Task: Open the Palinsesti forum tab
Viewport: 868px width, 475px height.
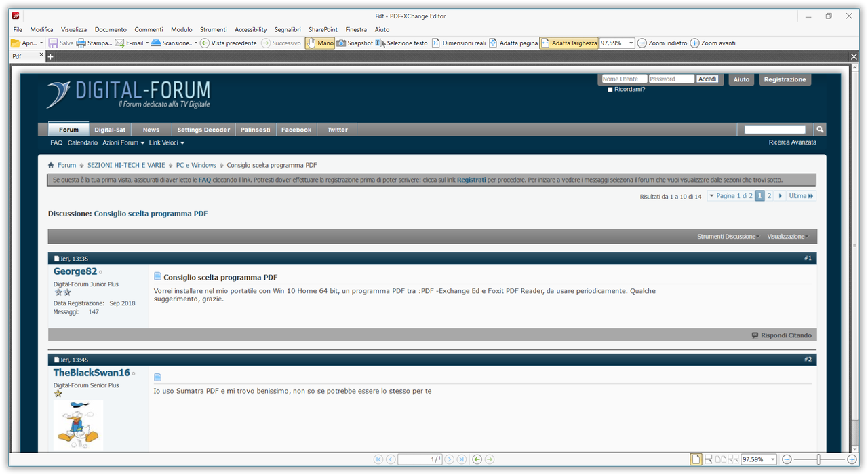Action: coord(256,130)
